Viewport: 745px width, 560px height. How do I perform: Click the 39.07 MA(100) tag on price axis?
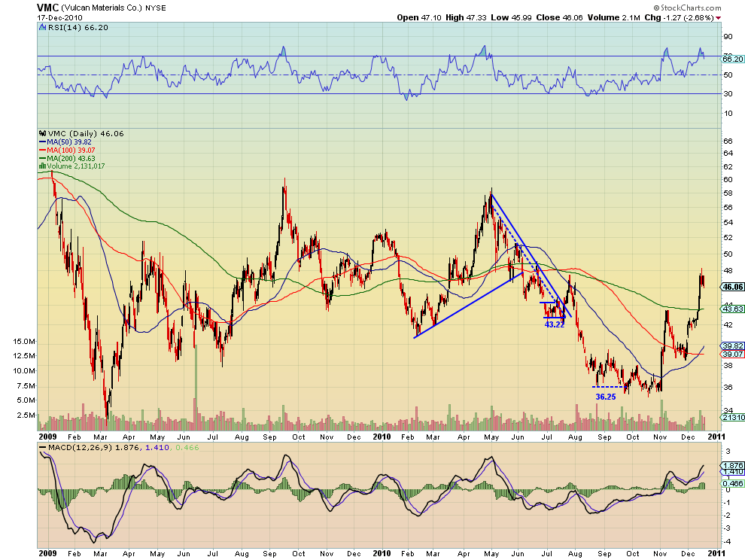coord(732,355)
